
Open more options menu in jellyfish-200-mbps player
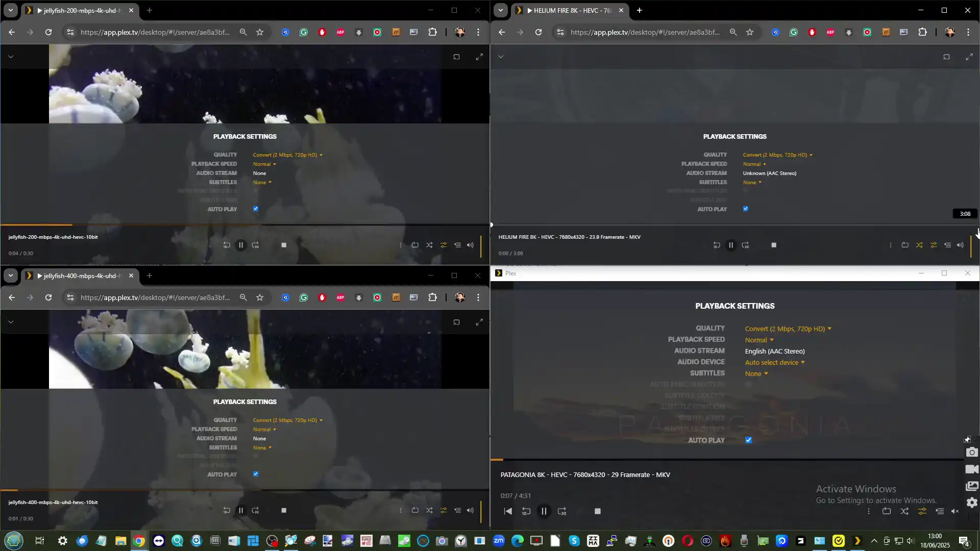[401, 245]
